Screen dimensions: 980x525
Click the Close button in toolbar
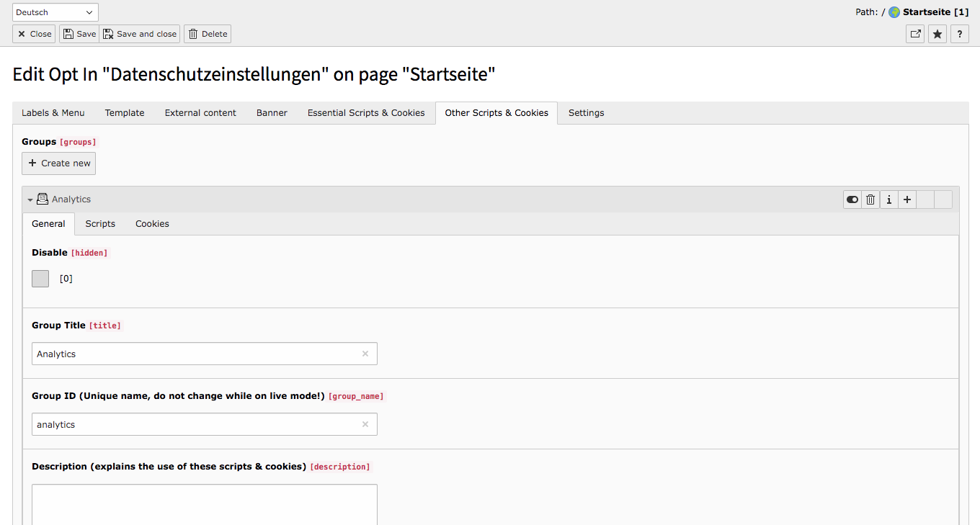coord(34,34)
